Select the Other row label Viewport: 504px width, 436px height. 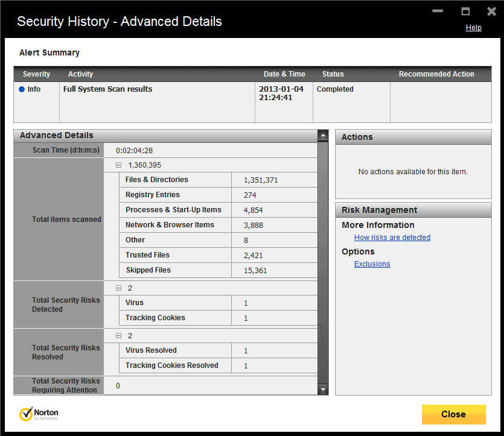135,240
